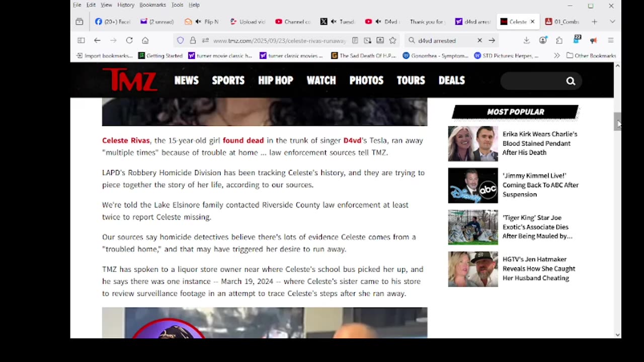The width and height of the screenshot is (644, 362).
Task: Close the Celeste tab
Action: click(x=532, y=22)
